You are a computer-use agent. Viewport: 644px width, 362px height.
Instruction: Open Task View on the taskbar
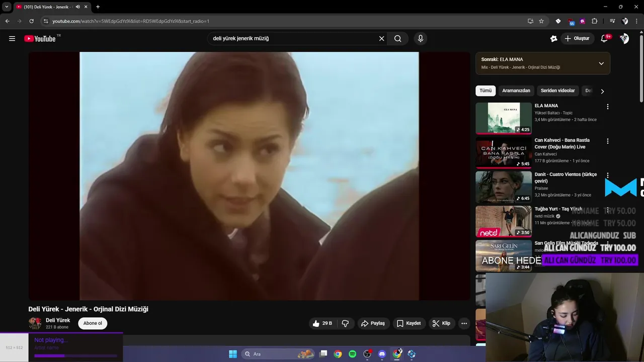point(324,354)
